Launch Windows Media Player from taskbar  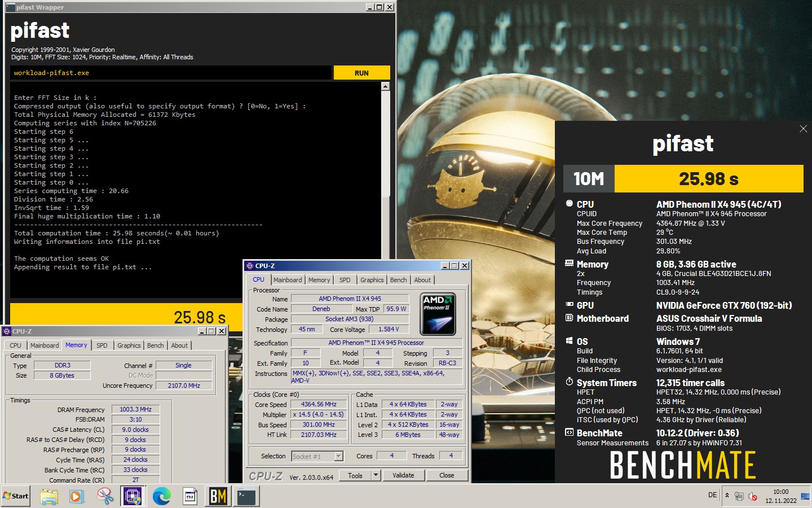pos(76,496)
